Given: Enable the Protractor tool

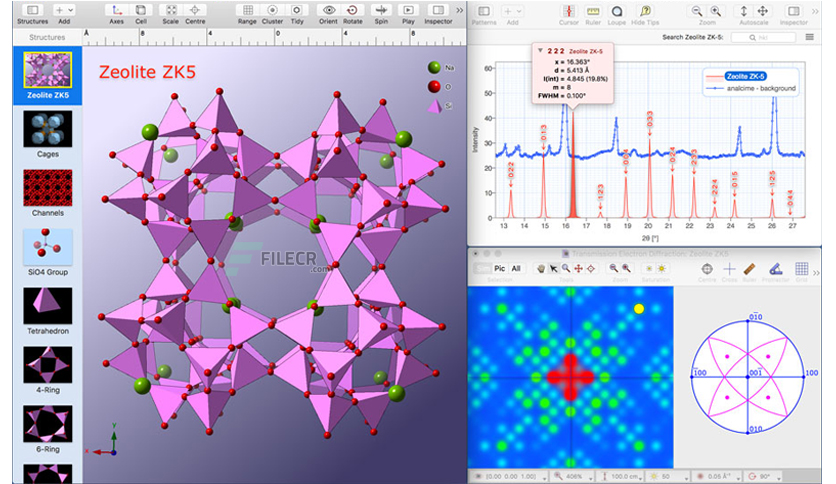Looking at the screenshot, I should (x=776, y=268).
